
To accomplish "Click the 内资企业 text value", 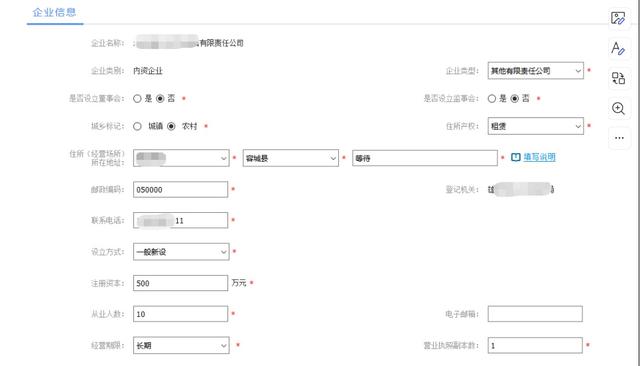I will [148, 71].
